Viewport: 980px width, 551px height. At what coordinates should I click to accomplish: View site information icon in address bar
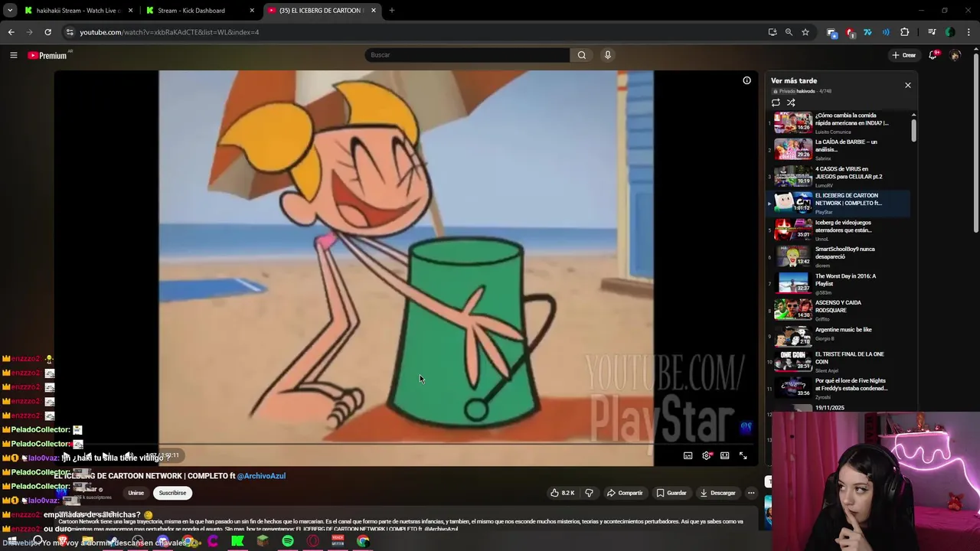[x=69, y=32]
